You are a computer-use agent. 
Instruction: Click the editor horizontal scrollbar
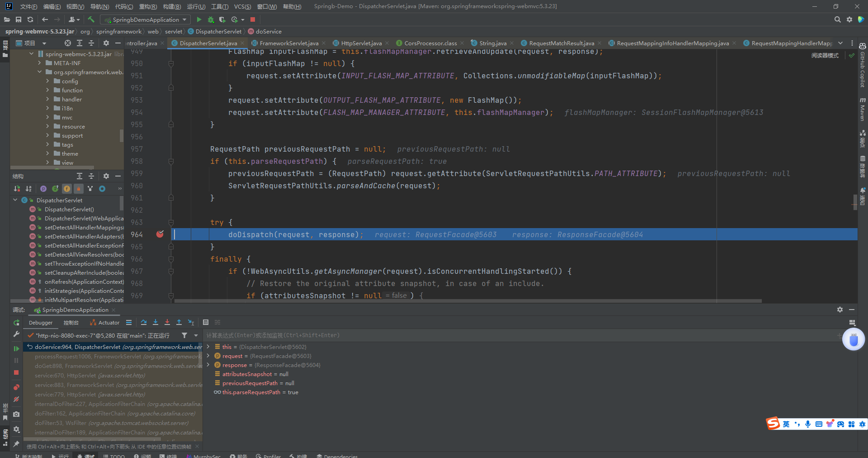click(x=468, y=301)
